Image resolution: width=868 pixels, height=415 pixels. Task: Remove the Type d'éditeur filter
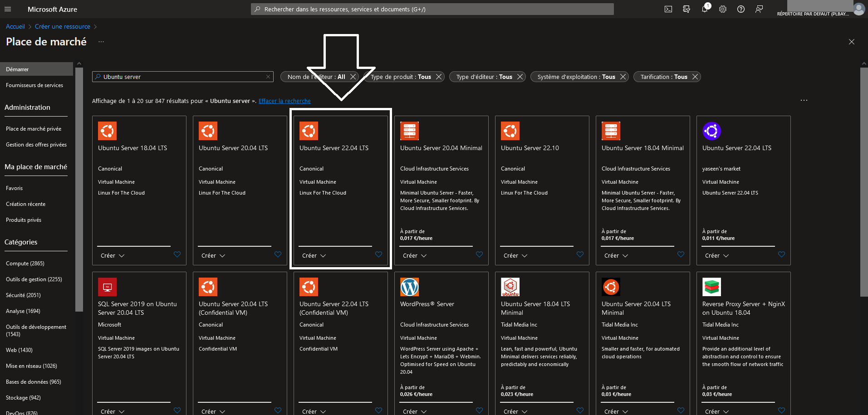click(x=520, y=77)
